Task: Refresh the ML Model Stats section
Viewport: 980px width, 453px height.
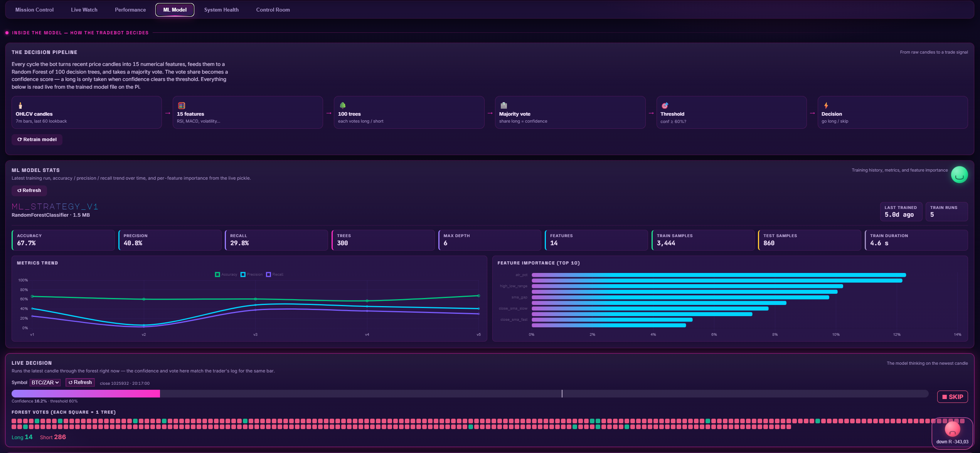Action: click(x=29, y=190)
